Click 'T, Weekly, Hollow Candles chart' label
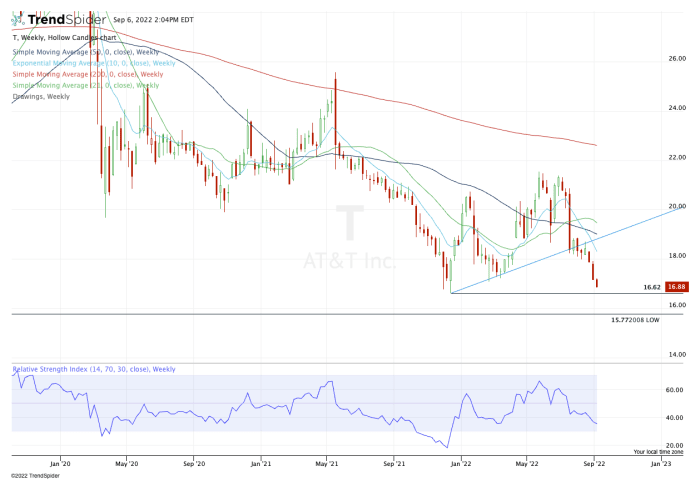Screen dimensions: 700x481 tap(64, 38)
